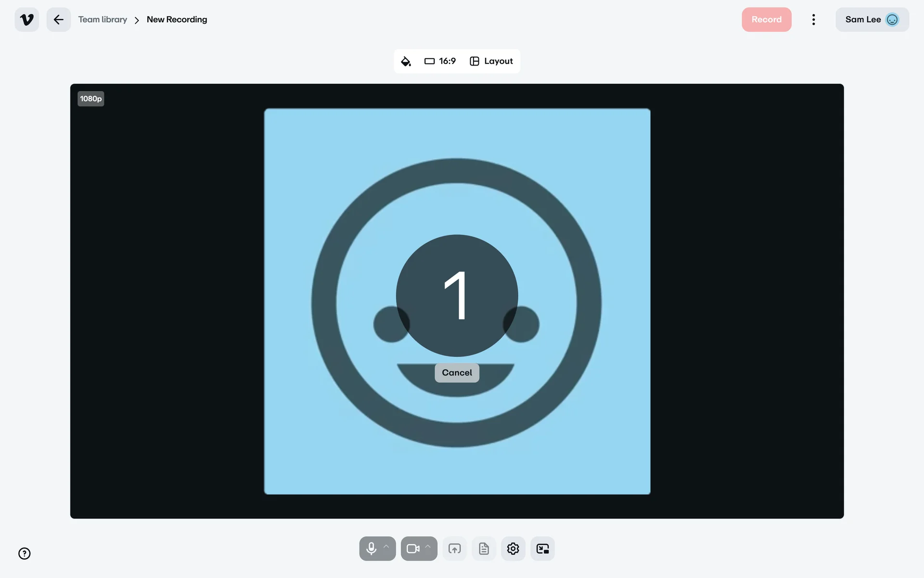Open the teleprompter script document icon
924x578 pixels.
(484, 549)
